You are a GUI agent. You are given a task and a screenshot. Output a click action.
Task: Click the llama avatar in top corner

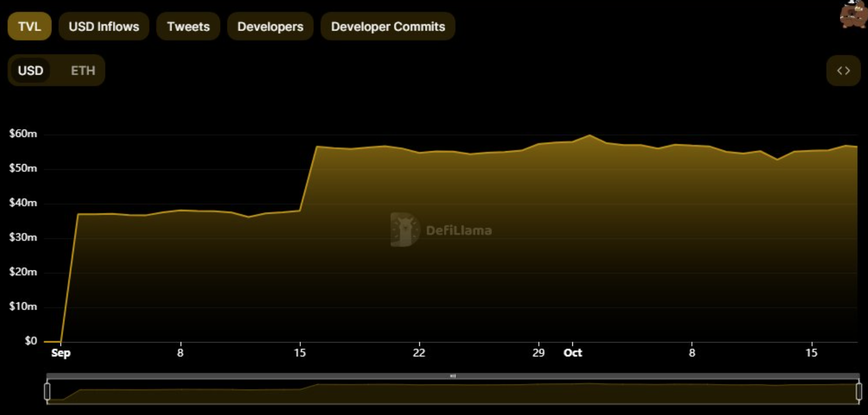point(853,14)
